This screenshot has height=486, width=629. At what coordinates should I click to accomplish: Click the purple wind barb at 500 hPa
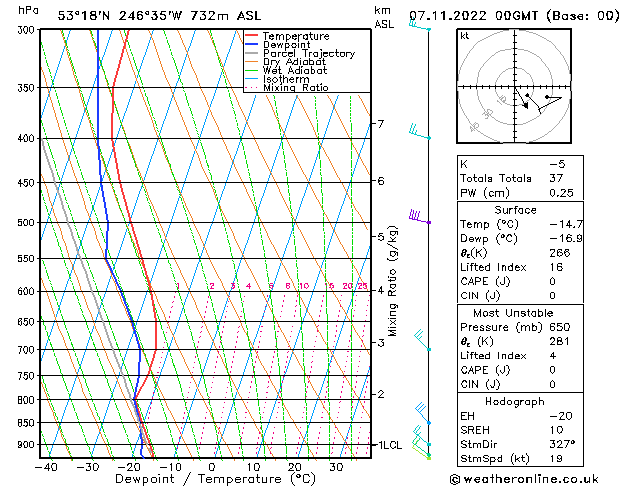419,216
